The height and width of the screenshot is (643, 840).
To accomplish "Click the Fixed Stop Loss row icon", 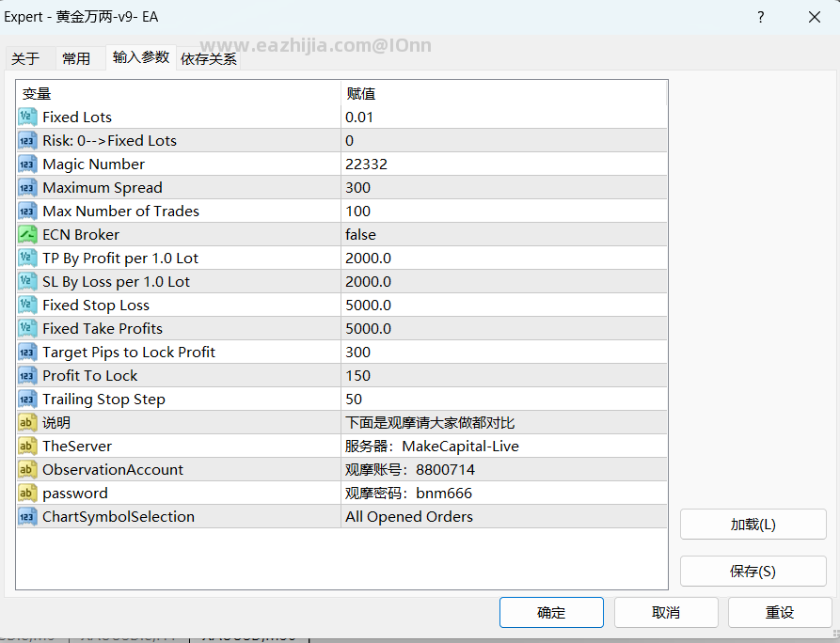I will pyautogui.click(x=27, y=306).
